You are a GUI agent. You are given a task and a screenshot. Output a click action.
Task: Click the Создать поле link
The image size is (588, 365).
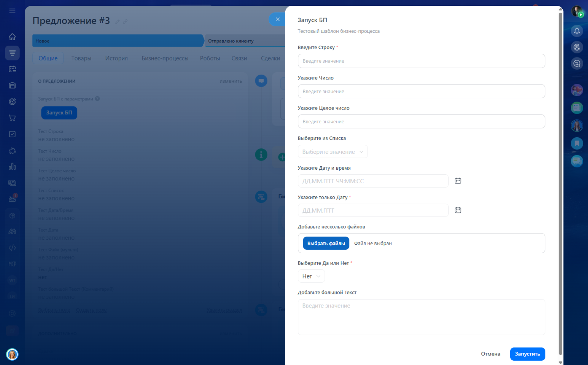click(92, 310)
